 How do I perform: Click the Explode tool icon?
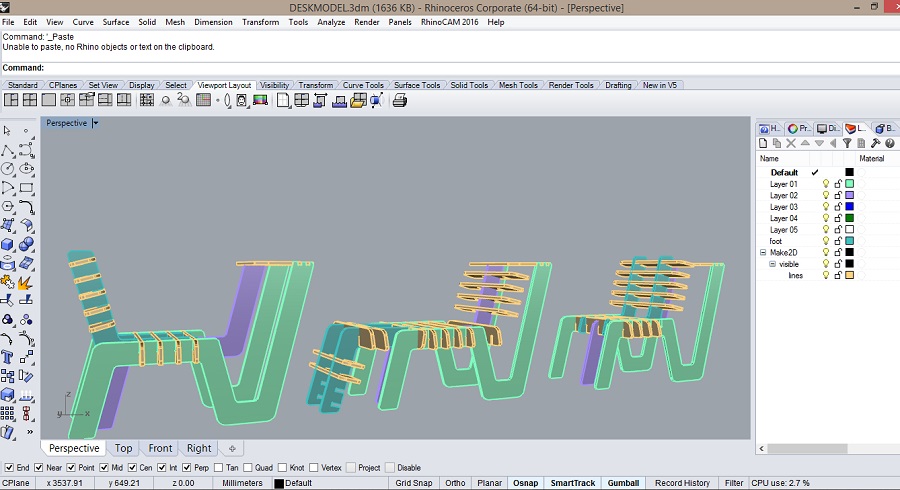(x=26, y=282)
